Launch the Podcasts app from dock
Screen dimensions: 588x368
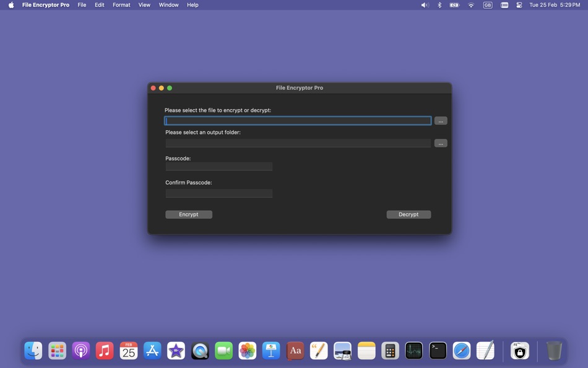coord(81,351)
